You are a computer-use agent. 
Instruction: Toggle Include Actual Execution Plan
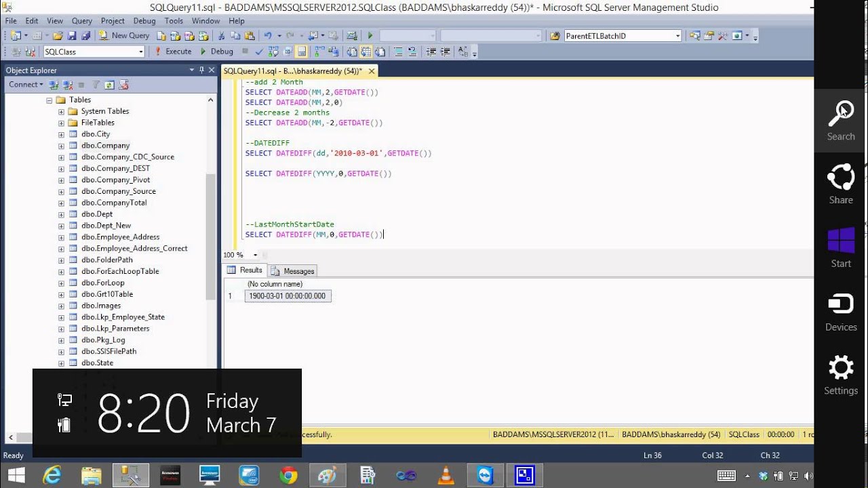pos(319,52)
